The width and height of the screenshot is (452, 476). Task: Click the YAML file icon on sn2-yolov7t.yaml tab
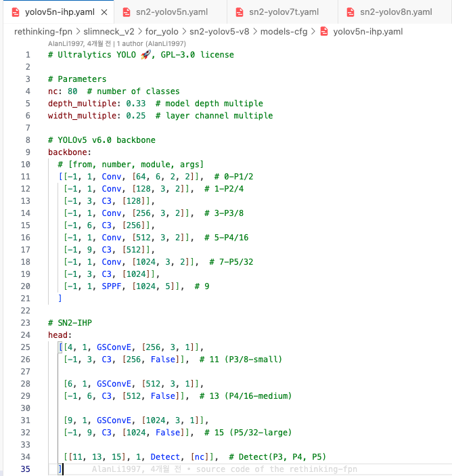(x=240, y=12)
